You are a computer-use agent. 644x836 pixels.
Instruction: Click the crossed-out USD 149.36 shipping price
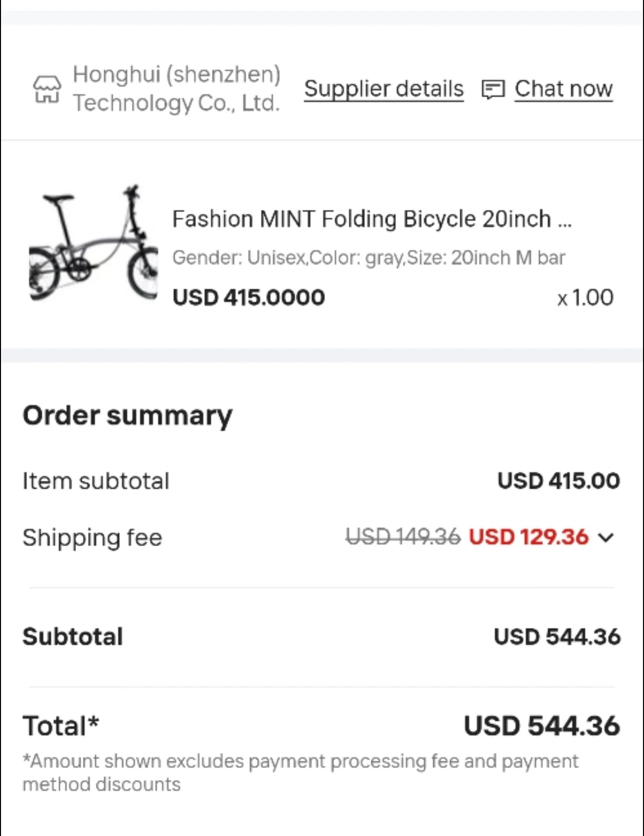pyautogui.click(x=403, y=537)
